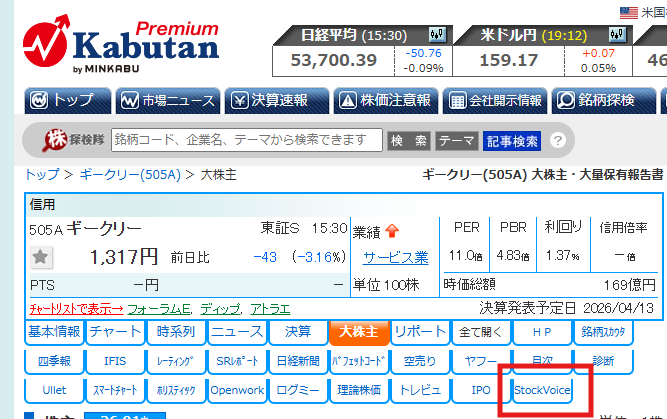The image size is (667, 419).
Task: Open the バフェットコード link button
Action: [x=359, y=362]
